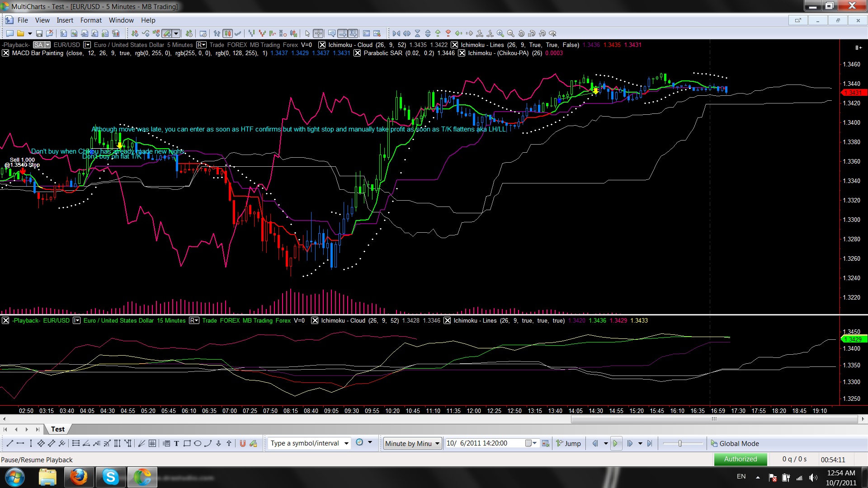The height and width of the screenshot is (488, 868).
Task: Toggle Ichimoku - Cloud study on 5-minute chart
Action: pos(322,45)
